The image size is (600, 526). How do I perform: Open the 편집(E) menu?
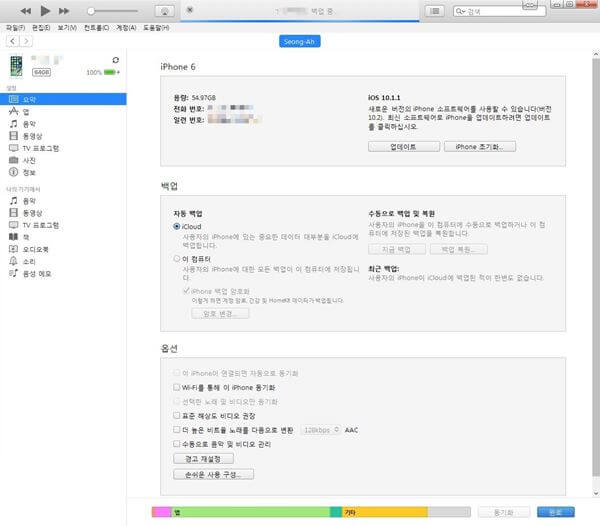click(41, 28)
